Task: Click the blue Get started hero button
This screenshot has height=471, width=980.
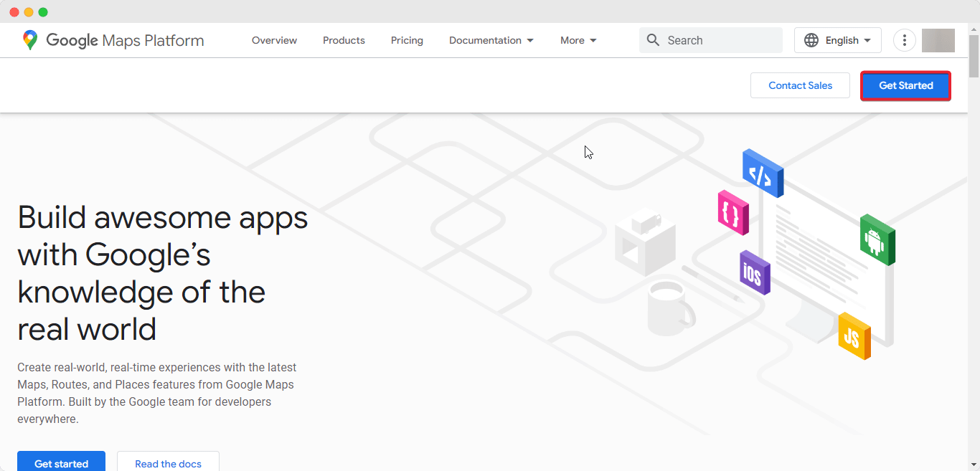Action: coord(61,462)
